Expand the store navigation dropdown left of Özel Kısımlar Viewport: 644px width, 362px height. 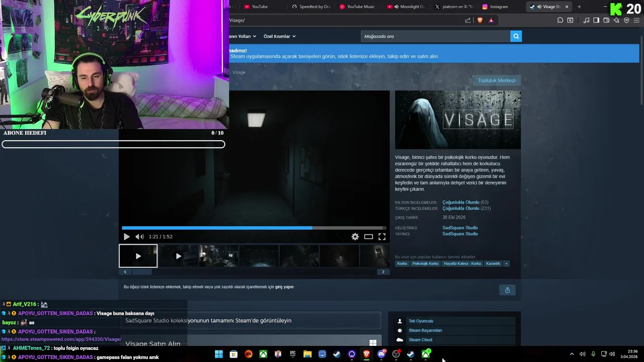coord(243,36)
